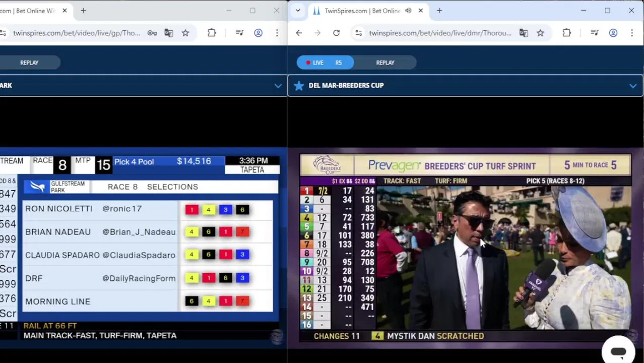Focus the right browser address bar URL
644x363 pixels.
440,33
